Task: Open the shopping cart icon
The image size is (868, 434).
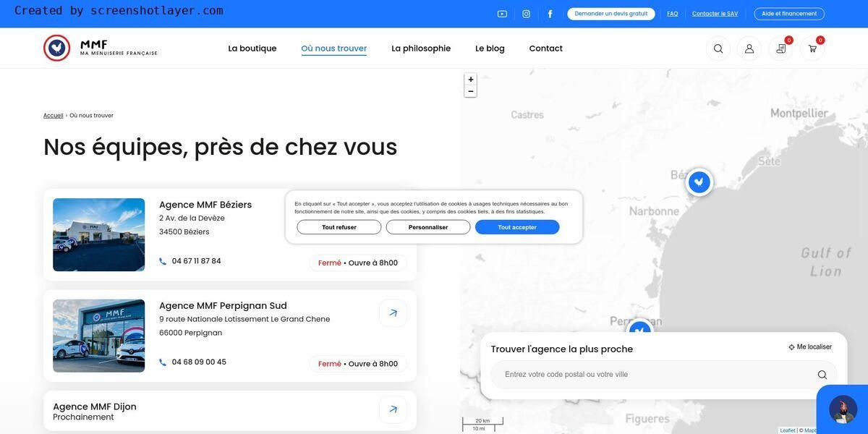Action: click(812, 48)
